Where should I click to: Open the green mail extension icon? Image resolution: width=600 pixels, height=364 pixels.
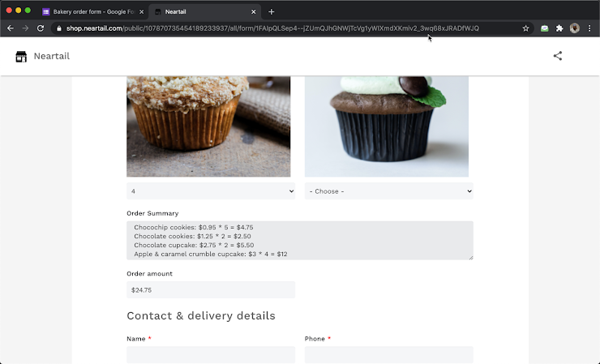[544, 28]
